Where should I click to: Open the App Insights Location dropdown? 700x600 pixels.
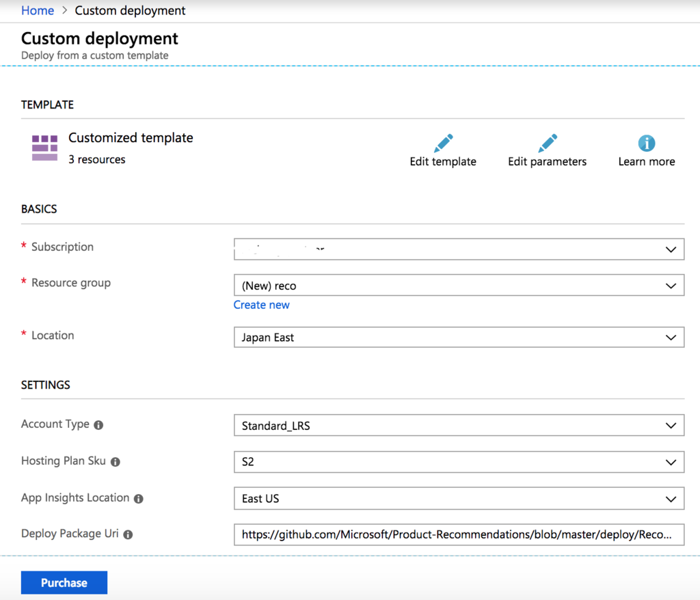(459, 499)
